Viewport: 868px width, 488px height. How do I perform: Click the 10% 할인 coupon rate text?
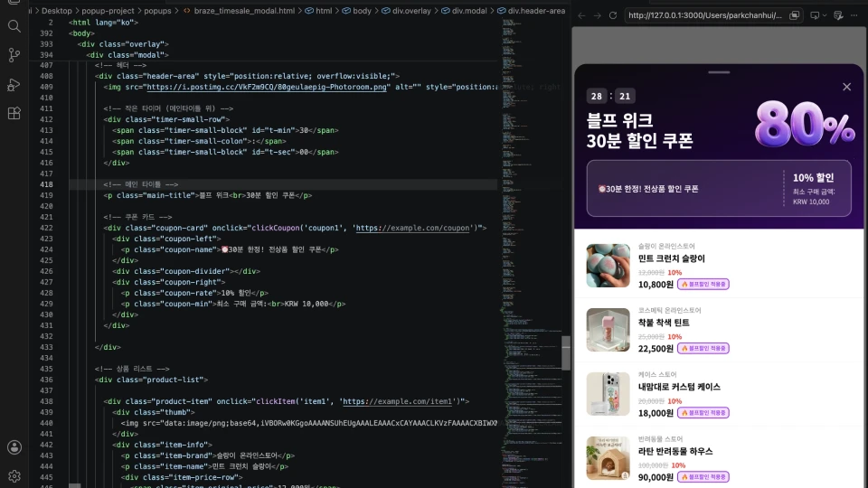813,178
